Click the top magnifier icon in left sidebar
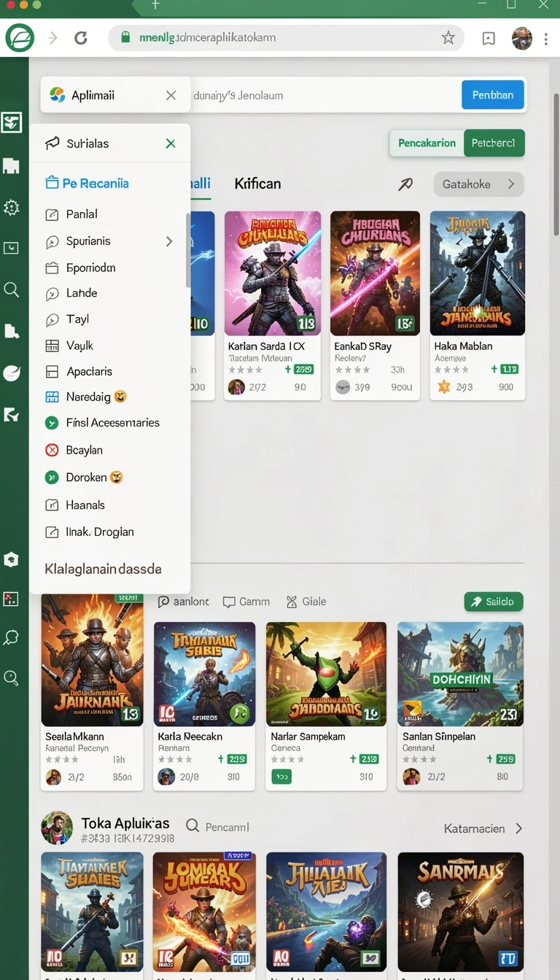The image size is (560, 980). pyautogui.click(x=11, y=289)
